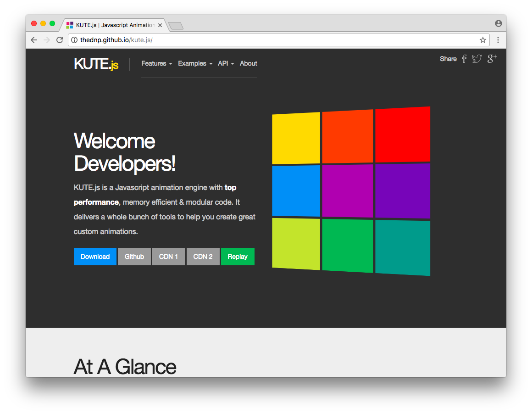The height and width of the screenshot is (414, 532).
Task: Click the lime tile in the grid
Action: [x=296, y=244]
